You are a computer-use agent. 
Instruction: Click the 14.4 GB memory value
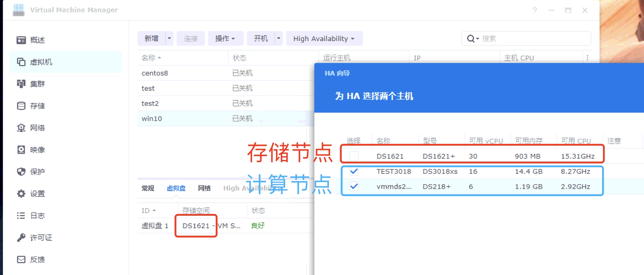pyautogui.click(x=529, y=171)
